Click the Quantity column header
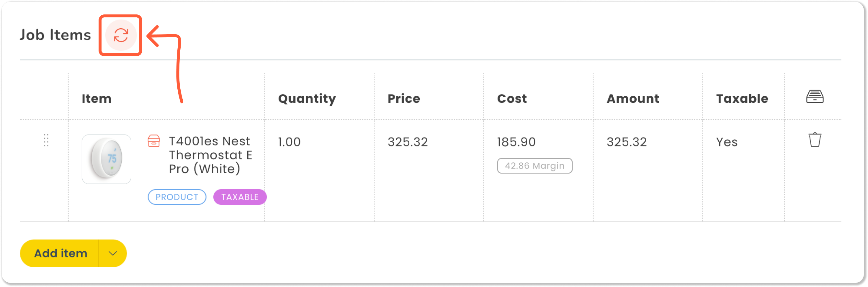Viewport: 868px width, 287px height. (x=307, y=99)
